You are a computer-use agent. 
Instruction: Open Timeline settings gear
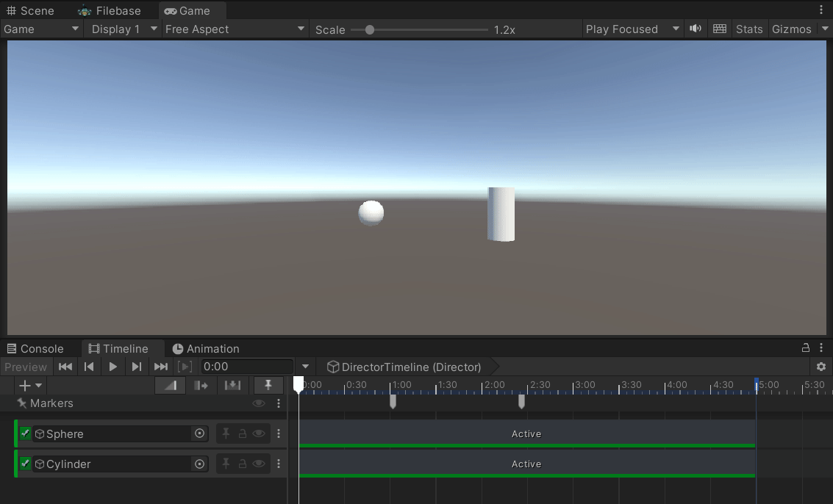tap(821, 367)
